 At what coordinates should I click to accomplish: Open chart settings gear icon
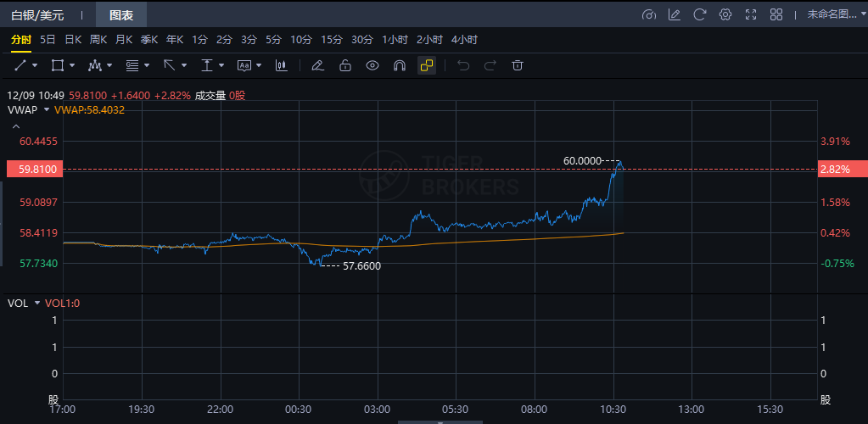click(x=725, y=14)
